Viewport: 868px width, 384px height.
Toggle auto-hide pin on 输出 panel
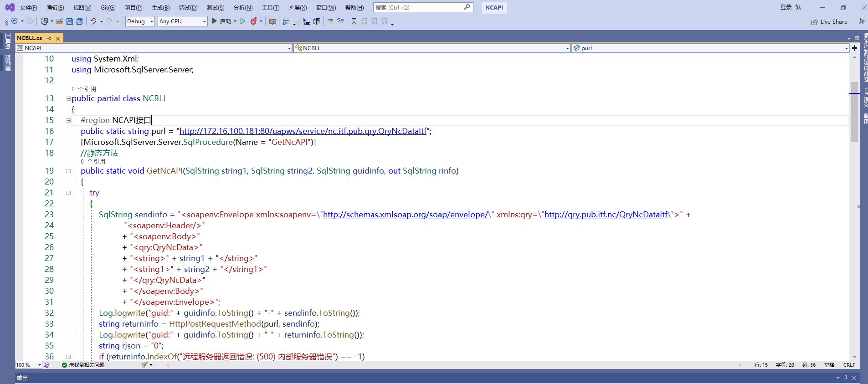click(x=846, y=378)
